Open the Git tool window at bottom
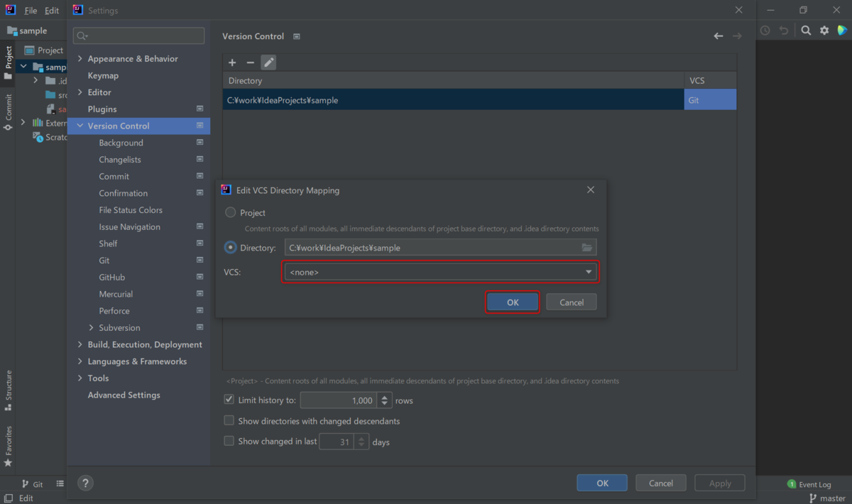Screen dimensions: 852x504 pos(33,484)
